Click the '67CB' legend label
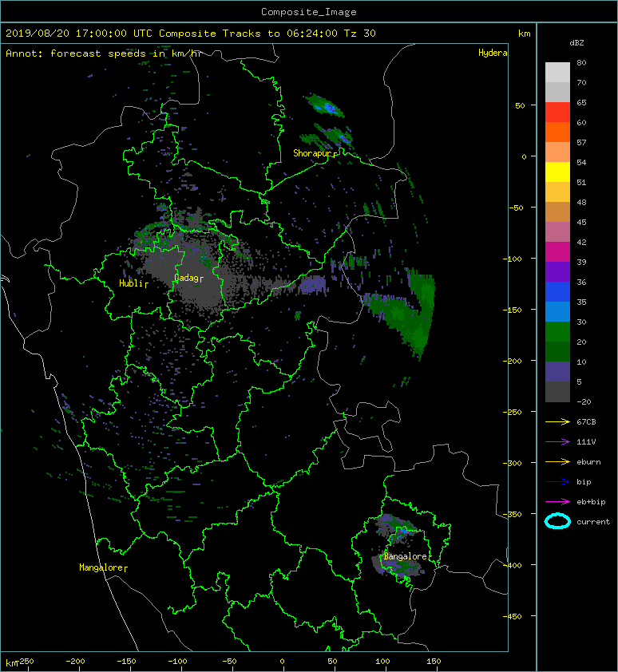 586,422
